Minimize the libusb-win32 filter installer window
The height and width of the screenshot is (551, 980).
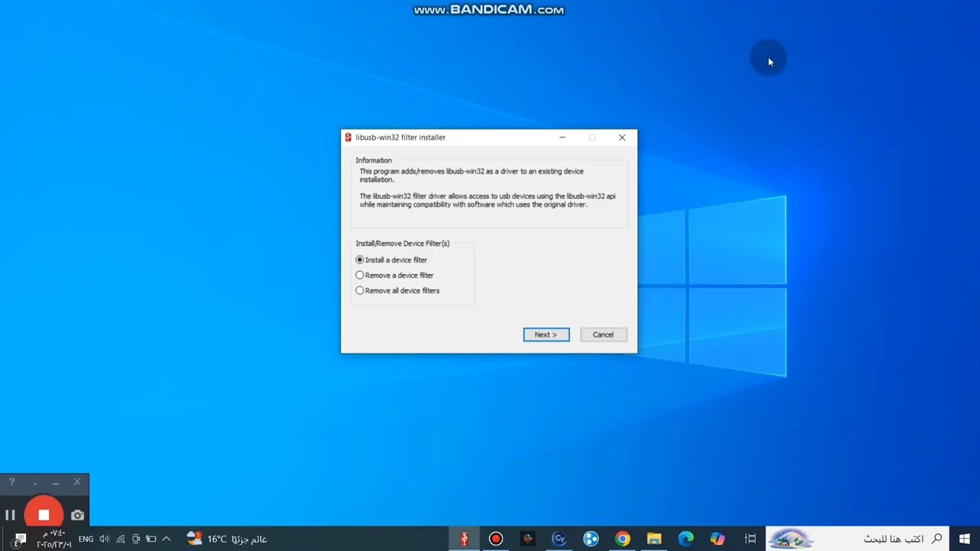click(x=562, y=138)
